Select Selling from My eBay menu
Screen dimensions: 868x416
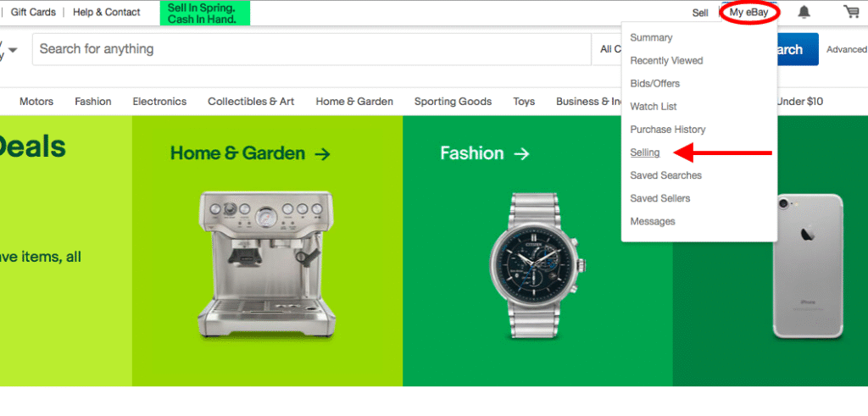[x=645, y=153]
